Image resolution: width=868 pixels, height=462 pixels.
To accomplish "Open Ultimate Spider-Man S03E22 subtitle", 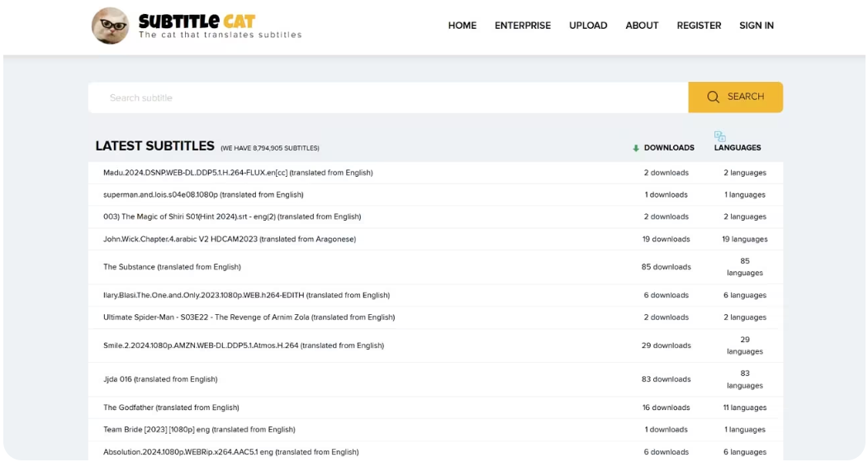I will [249, 317].
